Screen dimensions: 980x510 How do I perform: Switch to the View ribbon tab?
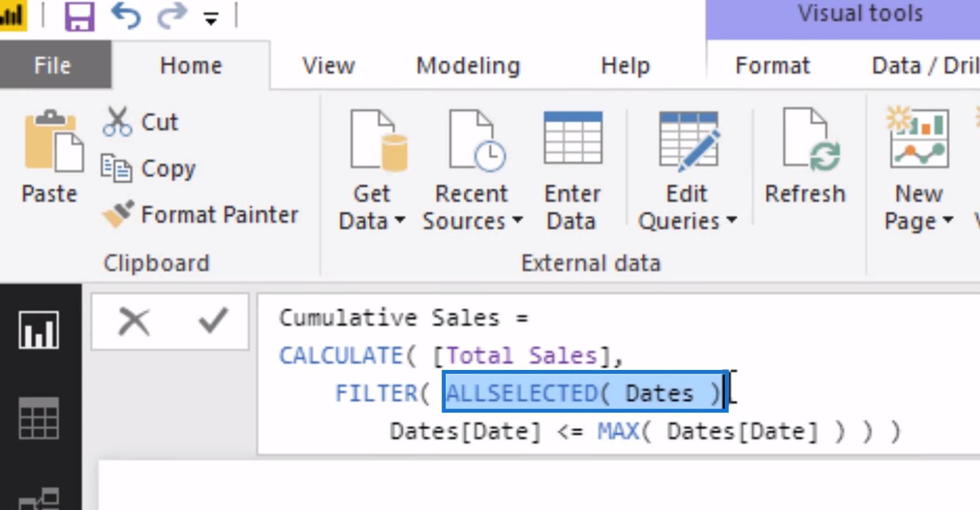pyautogui.click(x=328, y=65)
